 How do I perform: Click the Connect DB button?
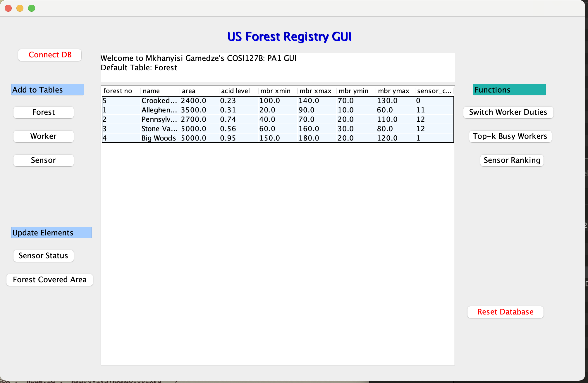tap(50, 55)
